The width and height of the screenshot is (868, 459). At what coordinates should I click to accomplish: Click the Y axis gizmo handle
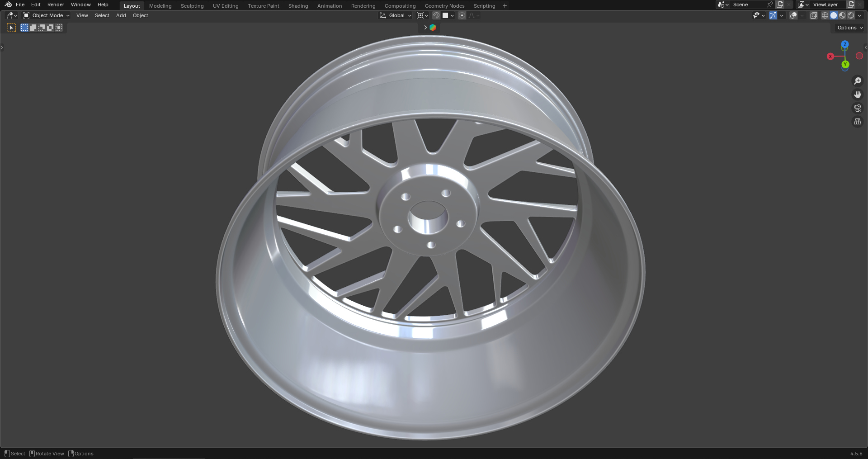tap(845, 65)
